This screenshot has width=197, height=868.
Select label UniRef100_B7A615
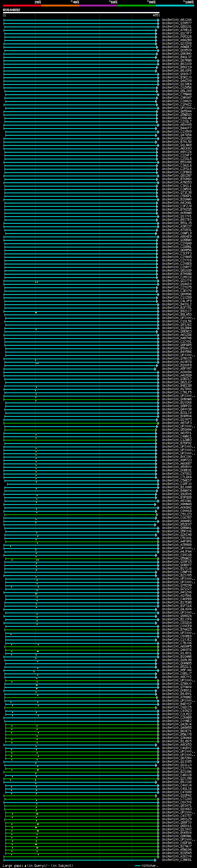tap(176, 629)
